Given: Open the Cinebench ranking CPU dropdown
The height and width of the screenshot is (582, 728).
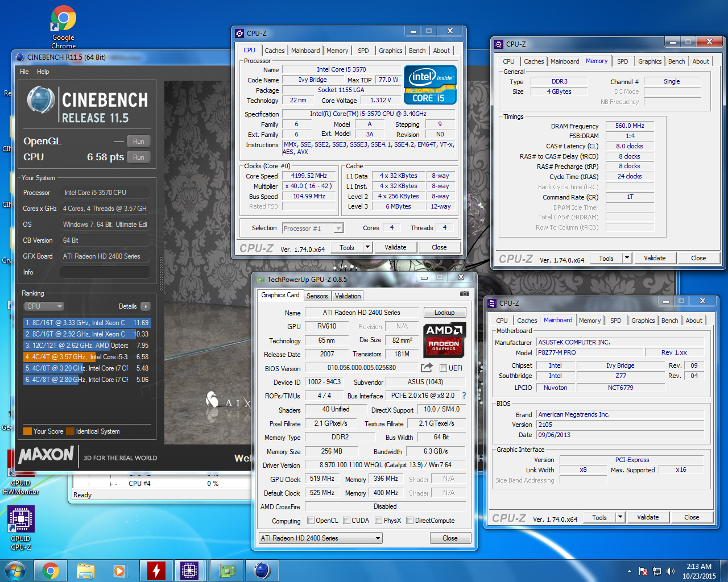Looking at the screenshot, I should coord(44,306).
